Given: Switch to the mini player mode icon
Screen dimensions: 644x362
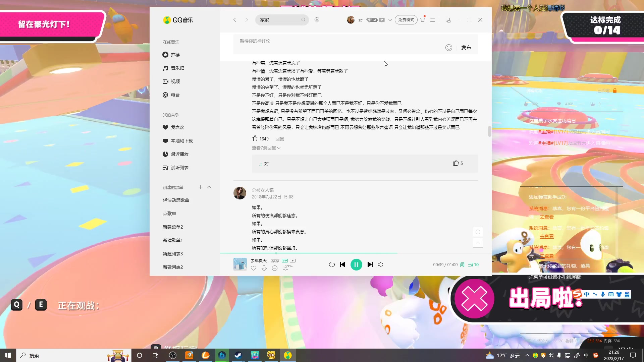Looking at the screenshot, I should pyautogui.click(x=448, y=20).
